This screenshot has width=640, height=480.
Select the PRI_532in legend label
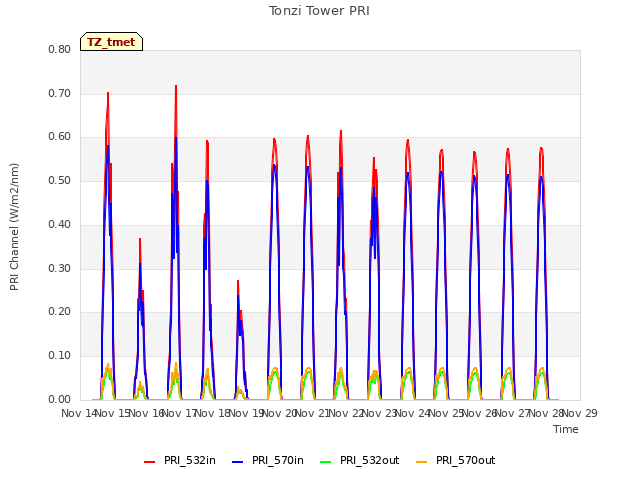[190, 460]
